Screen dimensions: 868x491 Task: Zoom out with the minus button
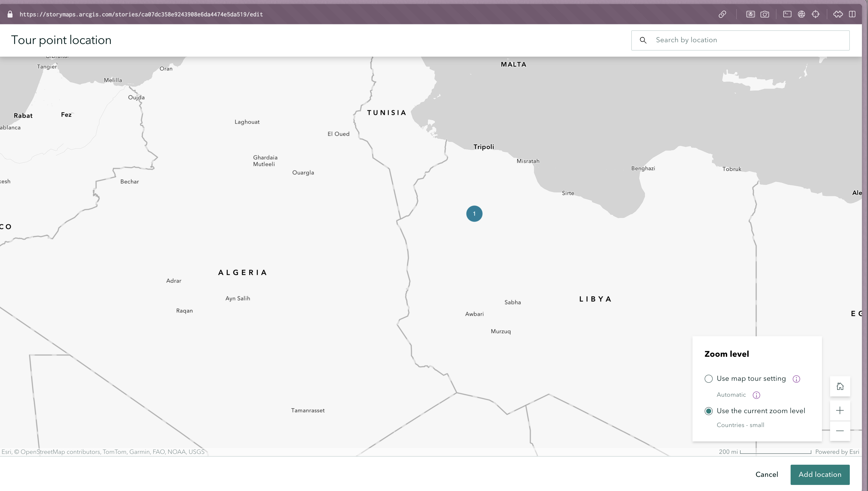pos(840,431)
